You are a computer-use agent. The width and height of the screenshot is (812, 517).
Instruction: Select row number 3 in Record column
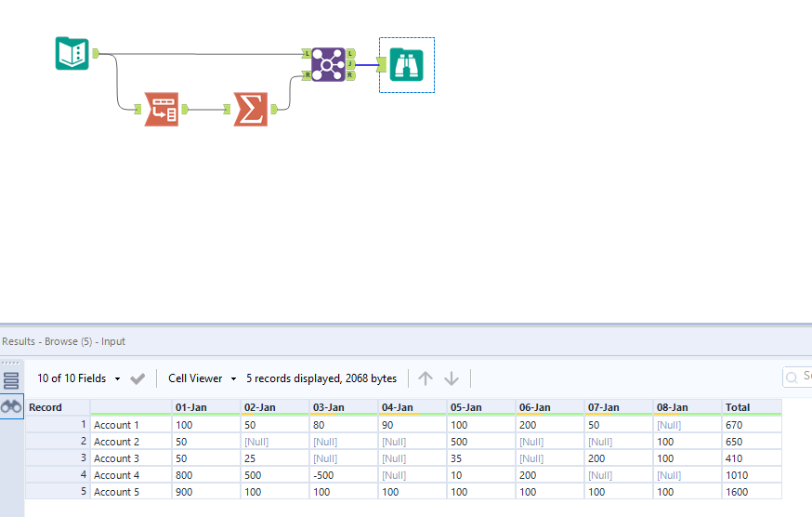58,457
